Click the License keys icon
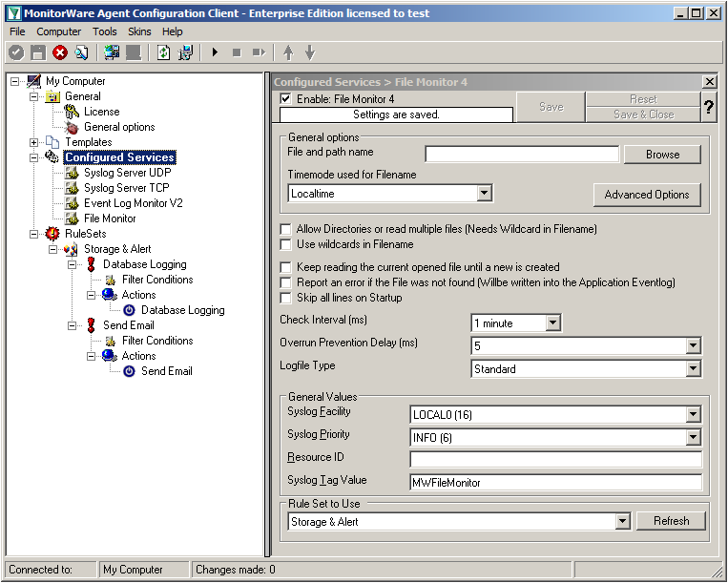Viewport: 728px width, 583px height. 72,112
